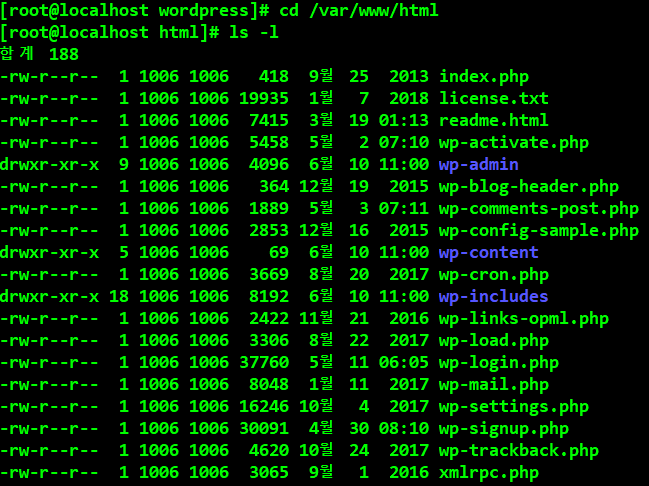Select the license.txt file name
The height and width of the screenshot is (486, 649).
[494, 99]
